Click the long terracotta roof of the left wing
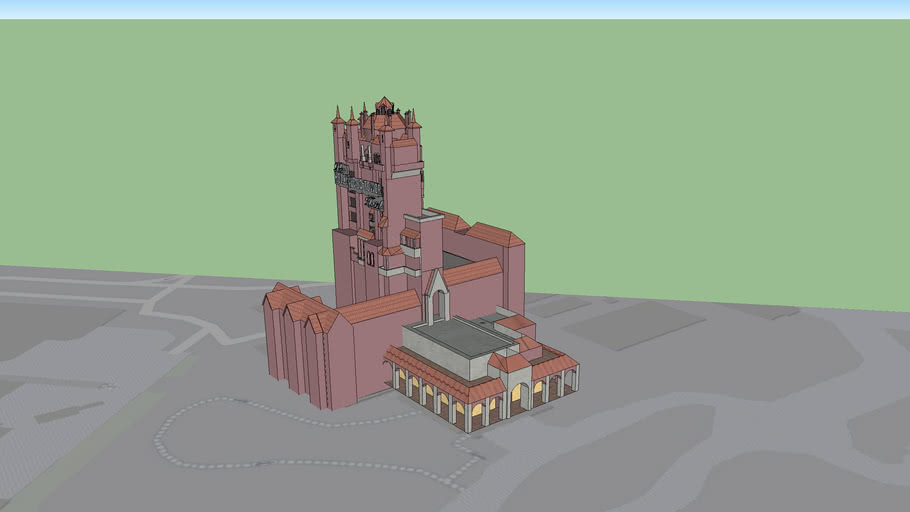The width and height of the screenshot is (910, 512). coord(380,306)
